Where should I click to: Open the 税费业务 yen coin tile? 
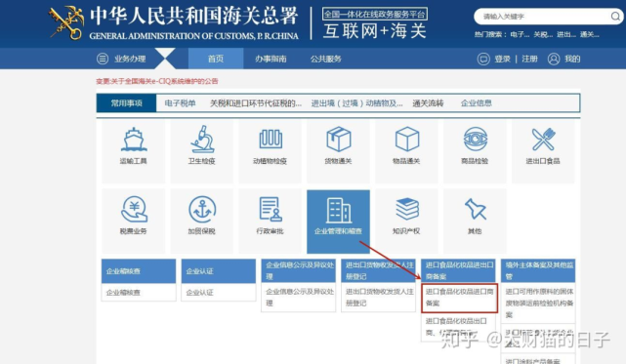(134, 222)
